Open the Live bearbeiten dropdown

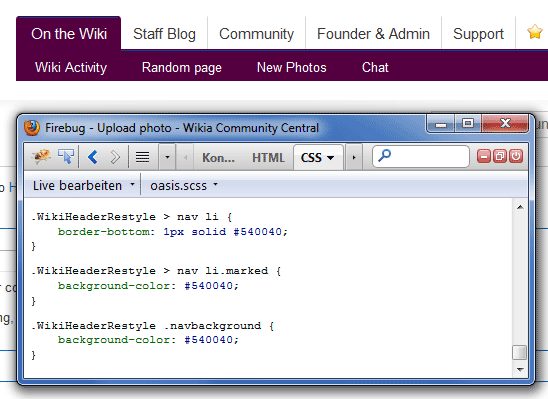click(x=84, y=186)
